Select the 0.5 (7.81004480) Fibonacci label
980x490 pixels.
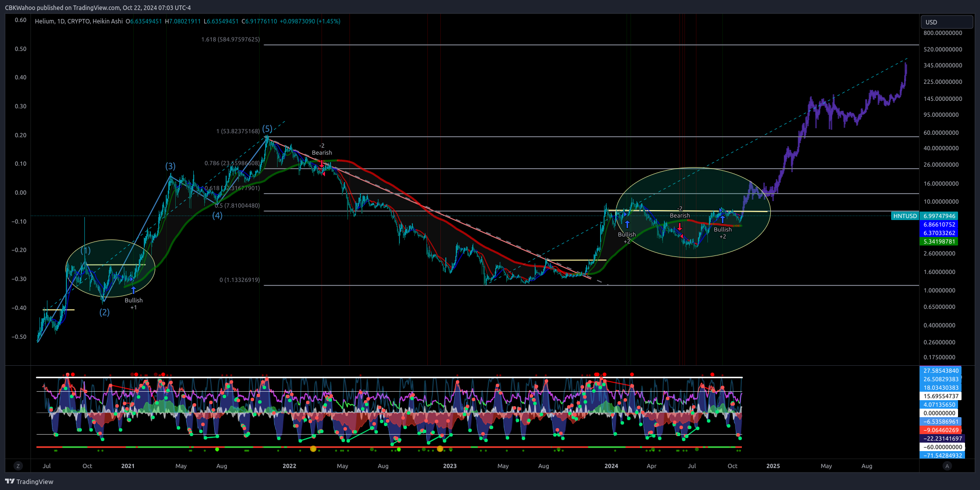238,206
